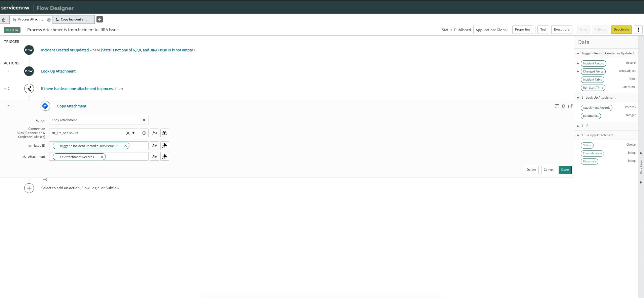Collapse Trigger - Record Created or Updated section
This screenshot has width=644, height=298.
(x=578, y=54)
